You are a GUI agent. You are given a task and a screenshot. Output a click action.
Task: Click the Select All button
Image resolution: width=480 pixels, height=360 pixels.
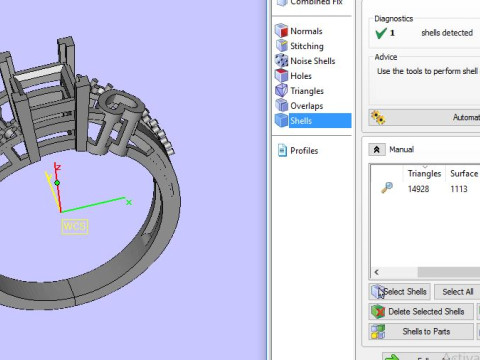(457, 292)
